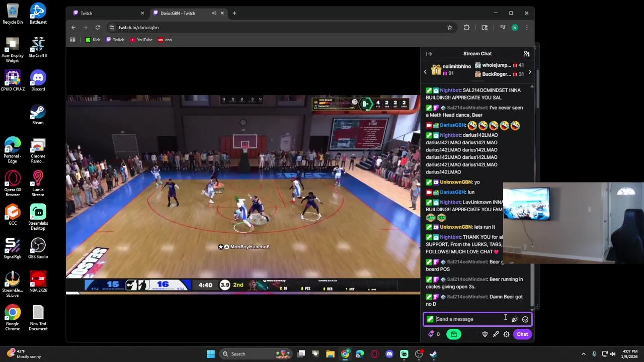Open OBS Studio desktop shortcut
644x362 pixels.
coord(38,248)
